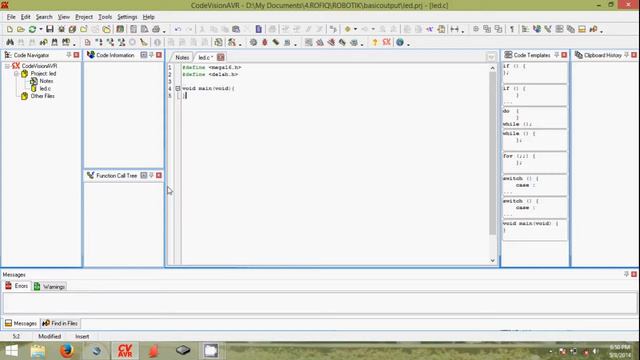Toggle Messages panel via toolbar icon
640x360 pixels.
(x=582, y=29)
